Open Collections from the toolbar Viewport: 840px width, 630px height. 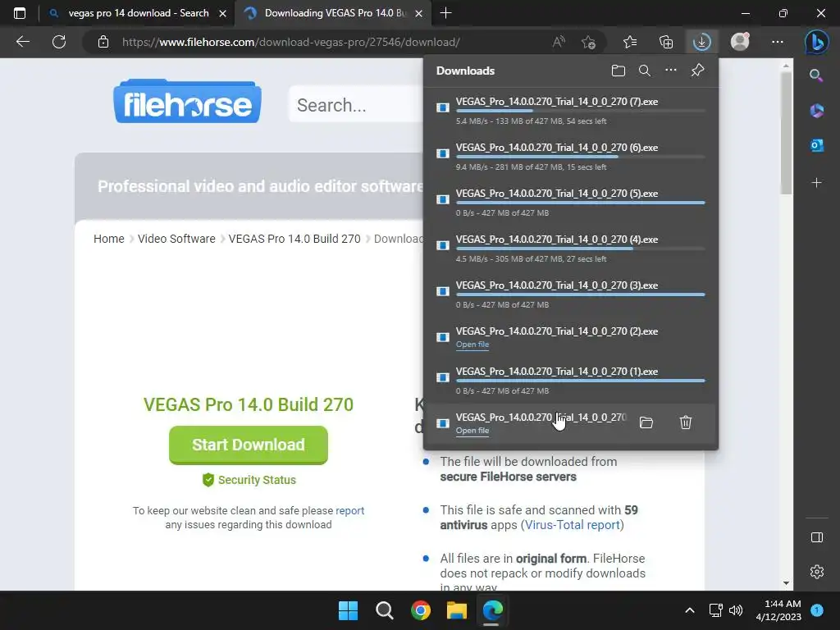point(666,42)
